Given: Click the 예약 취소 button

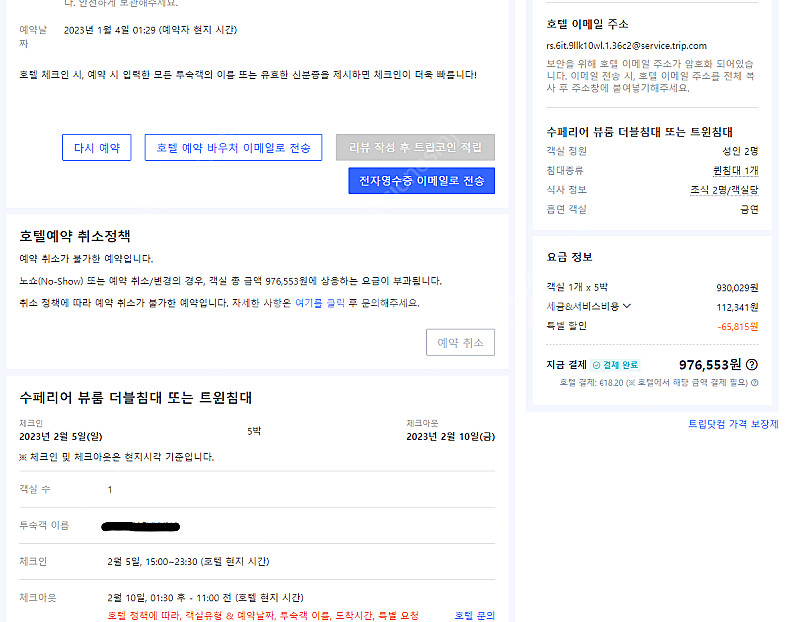Looking at the screenshot, I should click(x=460, y=342).
